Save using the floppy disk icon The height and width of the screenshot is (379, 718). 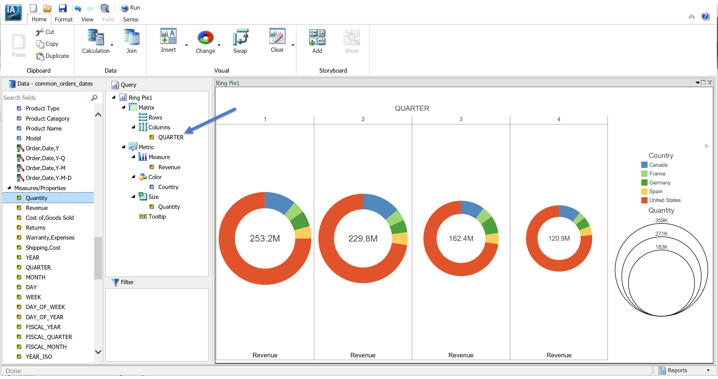pos(62,8)
